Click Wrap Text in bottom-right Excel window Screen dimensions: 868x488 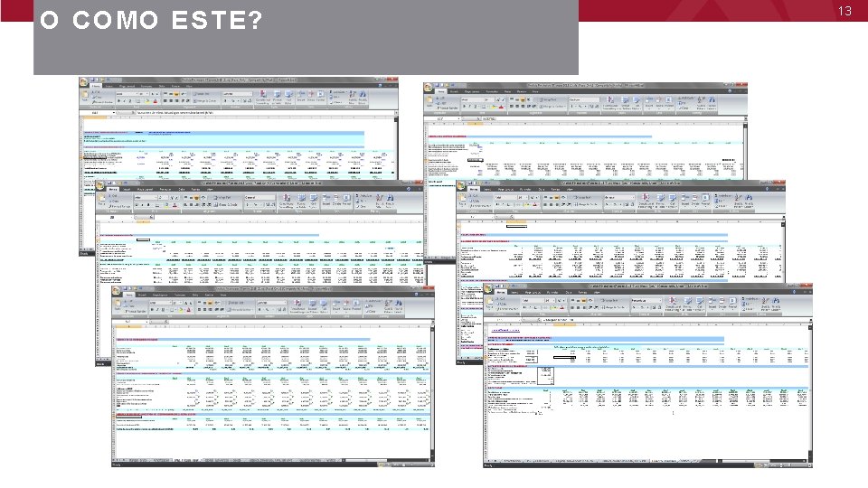click(x=610, y=300)
